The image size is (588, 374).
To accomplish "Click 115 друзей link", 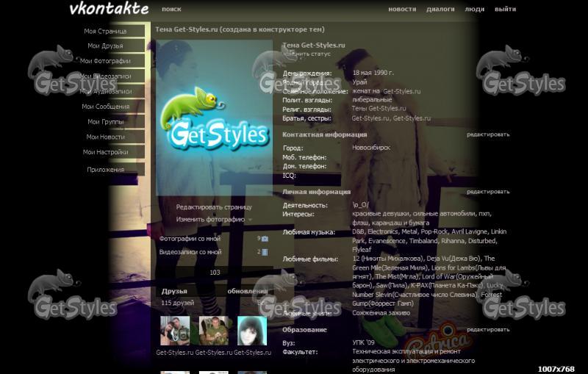I will pos(178,303).
